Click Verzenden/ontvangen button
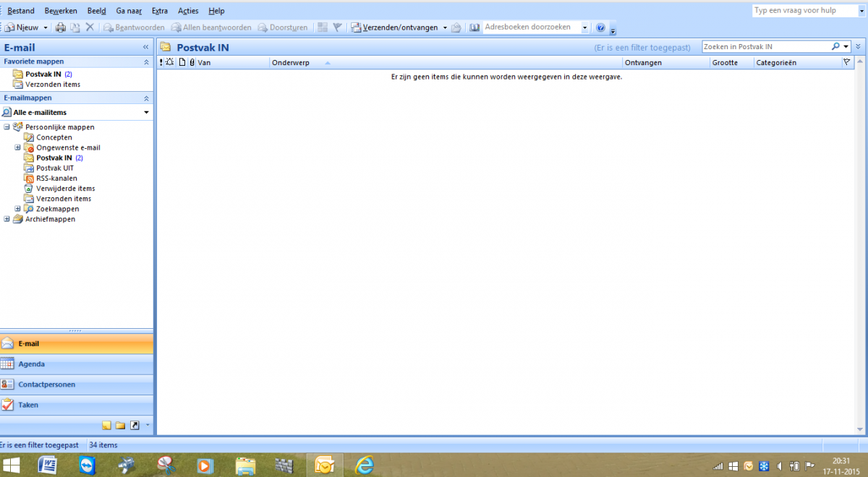Image resolution: width=868 pixels, height=477 pixels. (394, 27)
